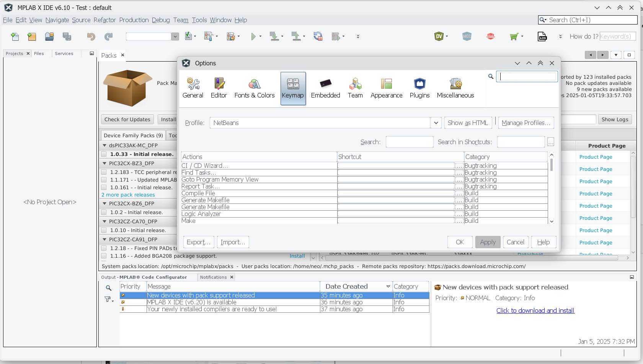Screen dimensions: 643x364
Task: Tick the checkbox for pack 1.2.18 Fixed PIN PADs
Action: click(104, 248)
